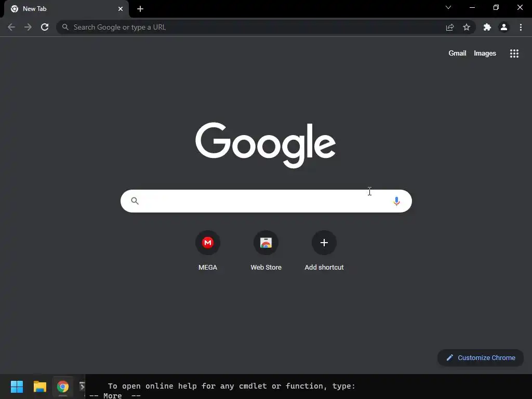
Task: Click the search tabs dropdown chevron
Action: tap(448, 7)
